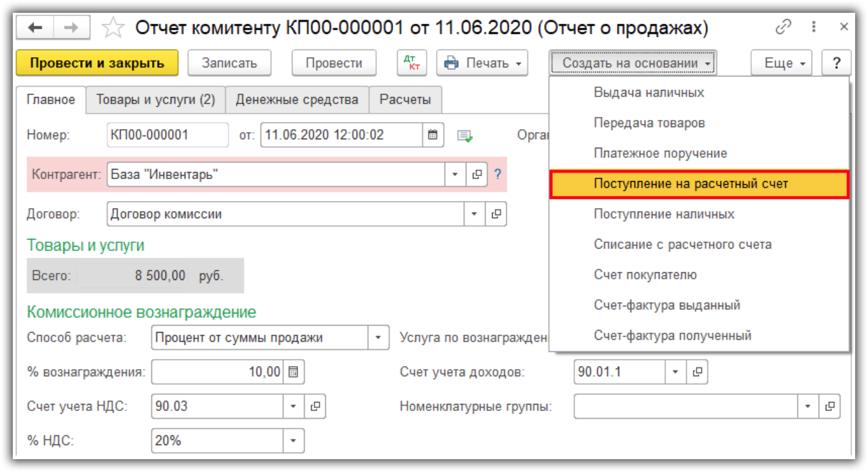
Task: Add document to favorites with star
Action: [113, 28]
